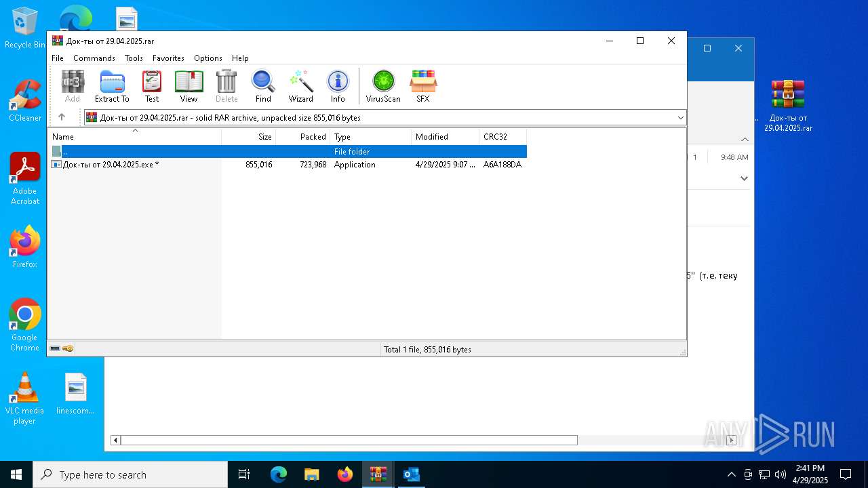Sort by the Modified column header

tap(446, 136)
